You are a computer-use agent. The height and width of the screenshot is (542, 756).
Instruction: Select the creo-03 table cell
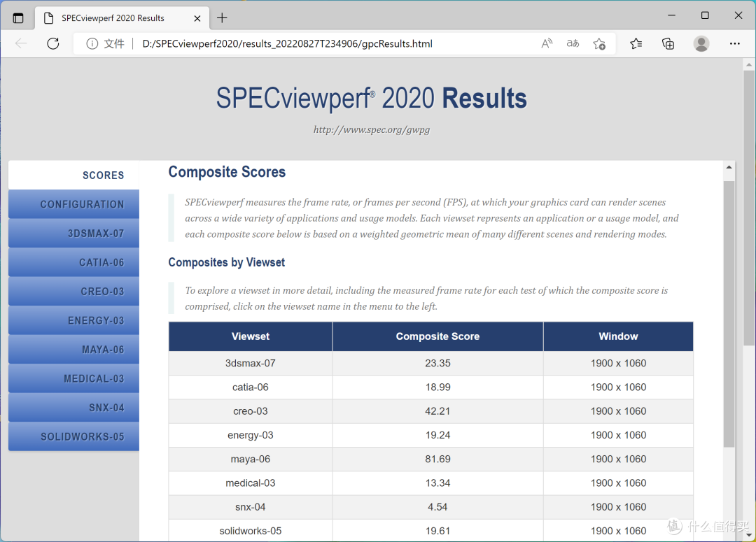[x=250, y=411]
